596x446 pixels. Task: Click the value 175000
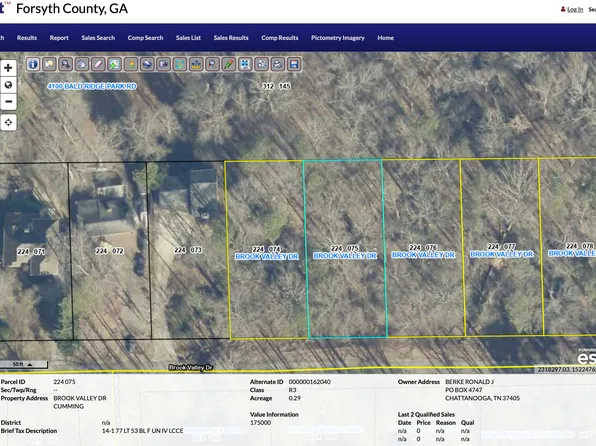click(x=261, y=423)
